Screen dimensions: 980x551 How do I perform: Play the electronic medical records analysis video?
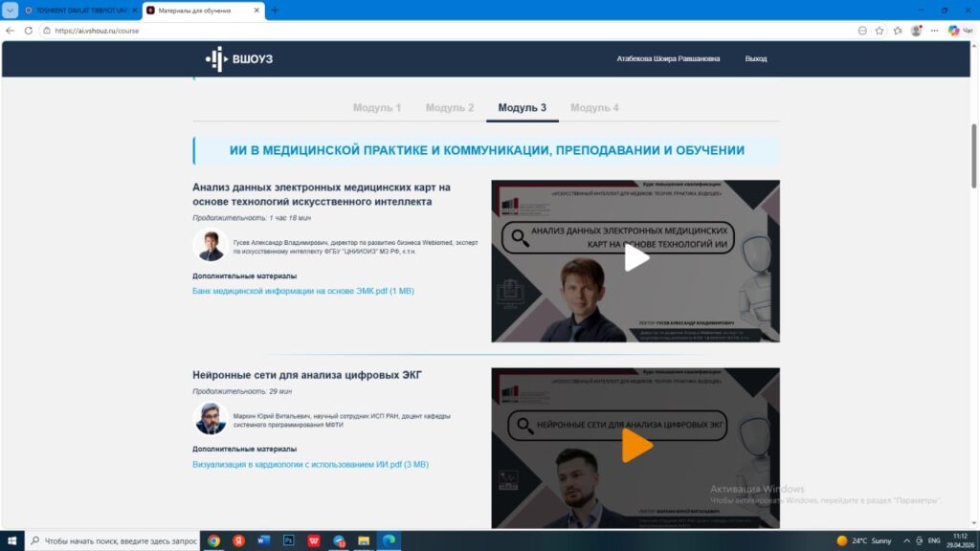(635, 258)
